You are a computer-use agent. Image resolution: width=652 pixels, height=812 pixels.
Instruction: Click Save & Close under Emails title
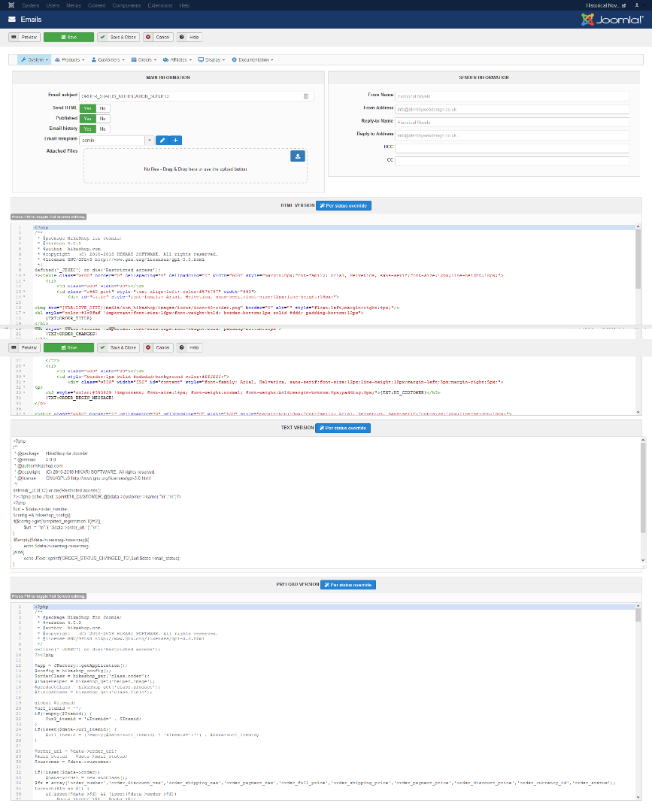pos(119,38)
